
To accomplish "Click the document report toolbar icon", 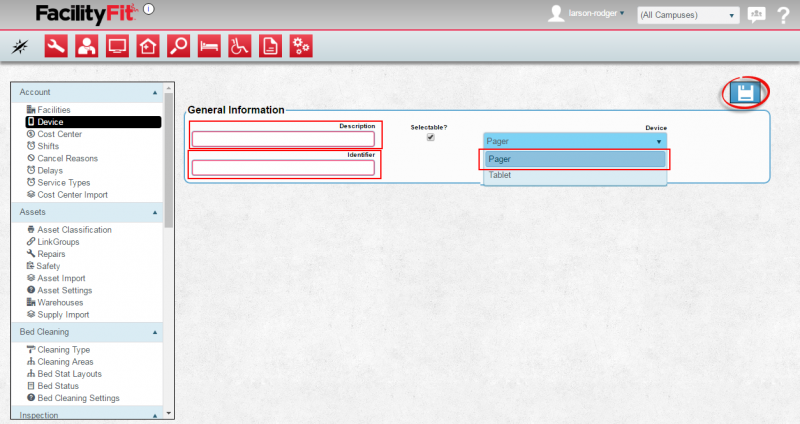I will pyautogui.click(x=270, y=45).
